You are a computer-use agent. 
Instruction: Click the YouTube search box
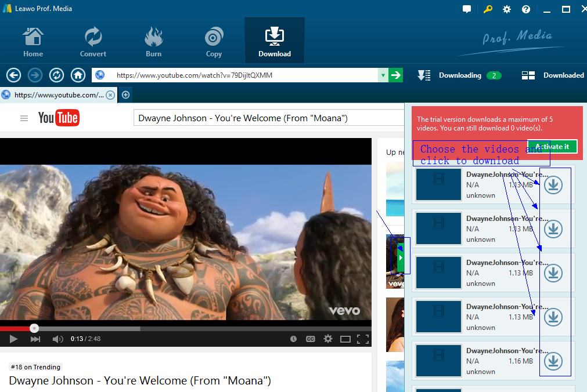[x=269, y=118]
